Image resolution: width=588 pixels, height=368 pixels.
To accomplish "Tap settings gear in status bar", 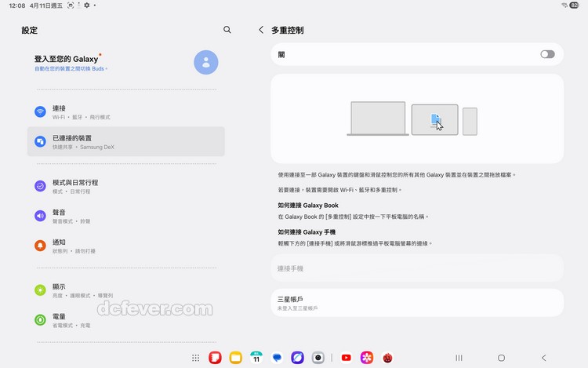I will (86, 5).
